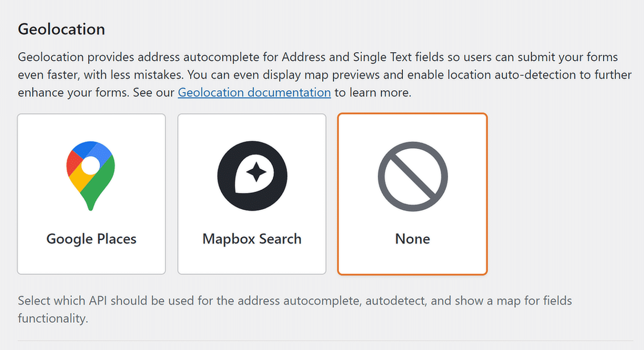Click the gray prohibition None icon

[x=413, y=176]
